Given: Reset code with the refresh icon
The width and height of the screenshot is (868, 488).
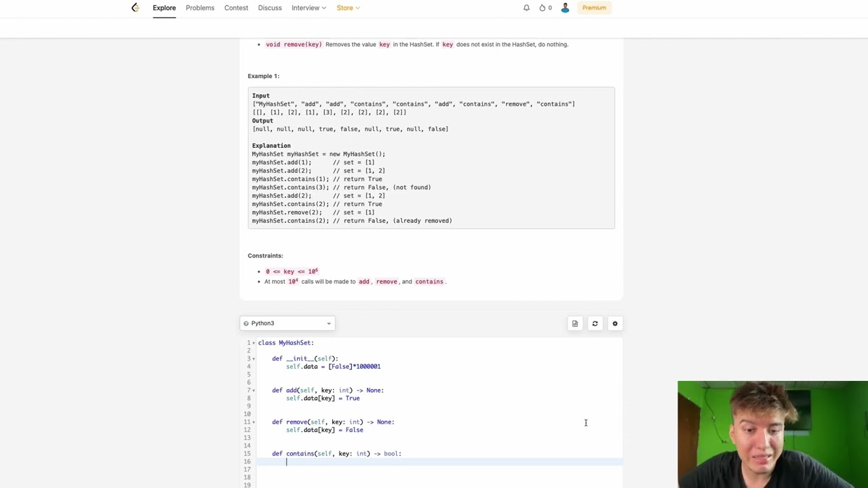Looking at the screenshot, I should [x=595, y=323].
